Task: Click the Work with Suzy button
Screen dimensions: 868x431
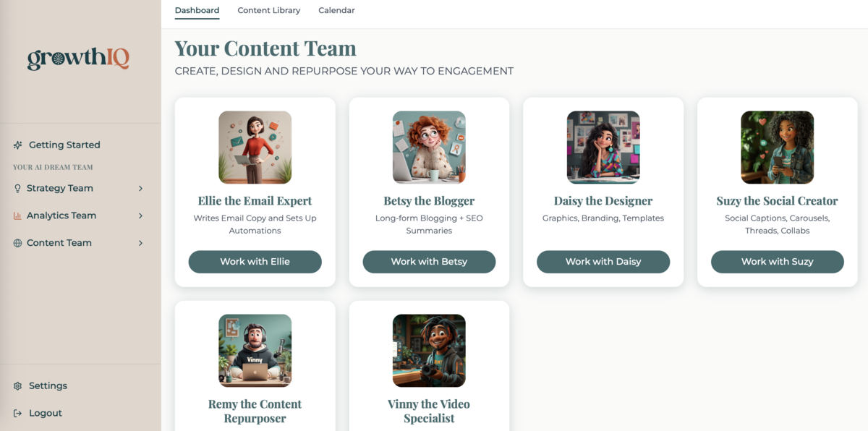Action: (x=777, y=262)
